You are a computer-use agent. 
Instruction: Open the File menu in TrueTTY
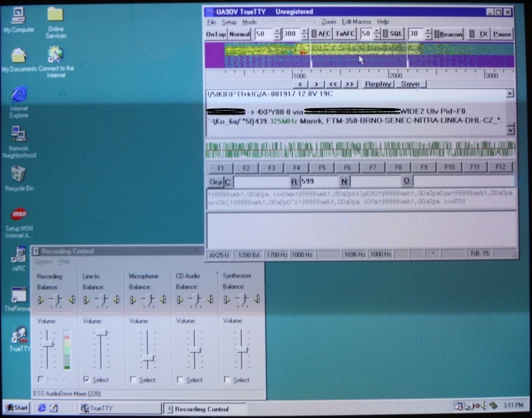pyautogui.click(x=211, y=22)
